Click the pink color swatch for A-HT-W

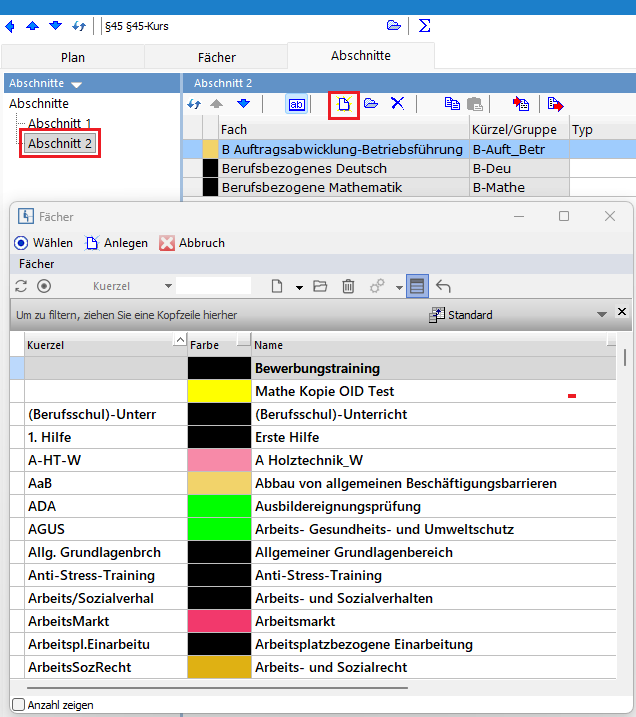coord(217,460)
